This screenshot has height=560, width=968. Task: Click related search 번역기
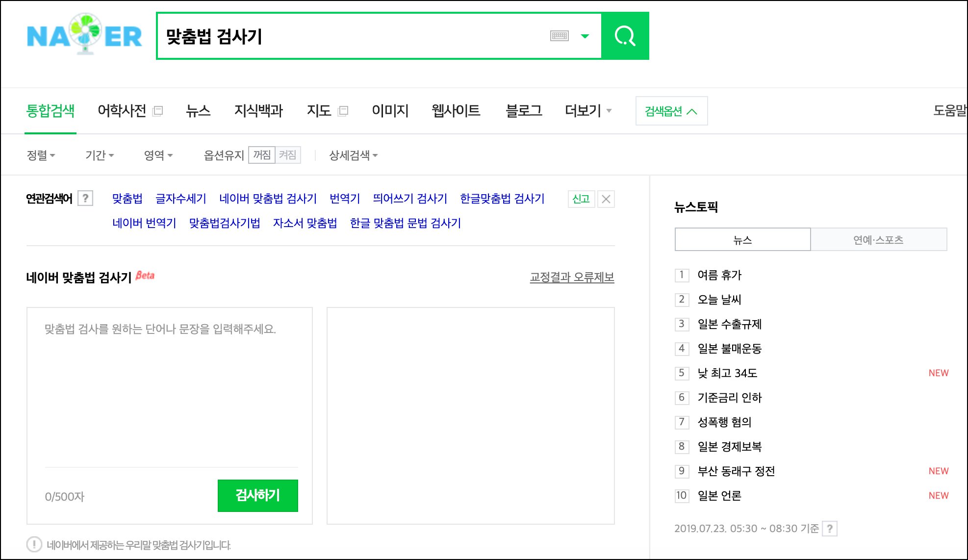tap(345, 198)
